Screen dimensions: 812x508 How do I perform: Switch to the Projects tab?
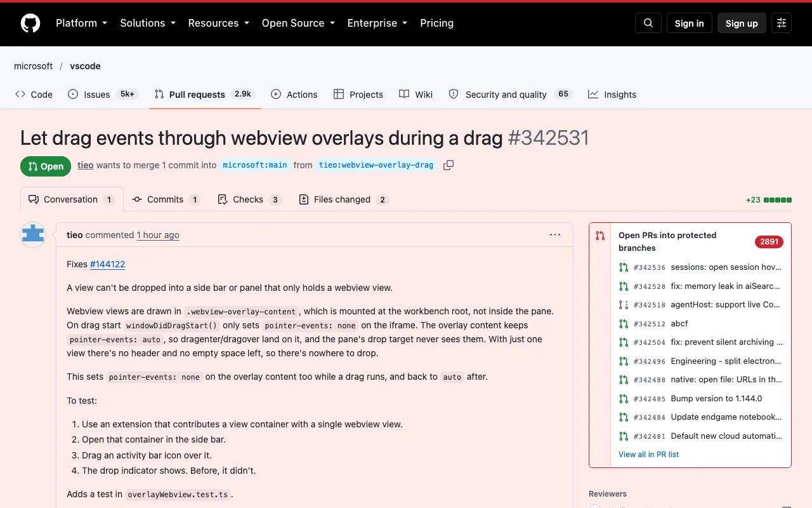tap(358, 95)
